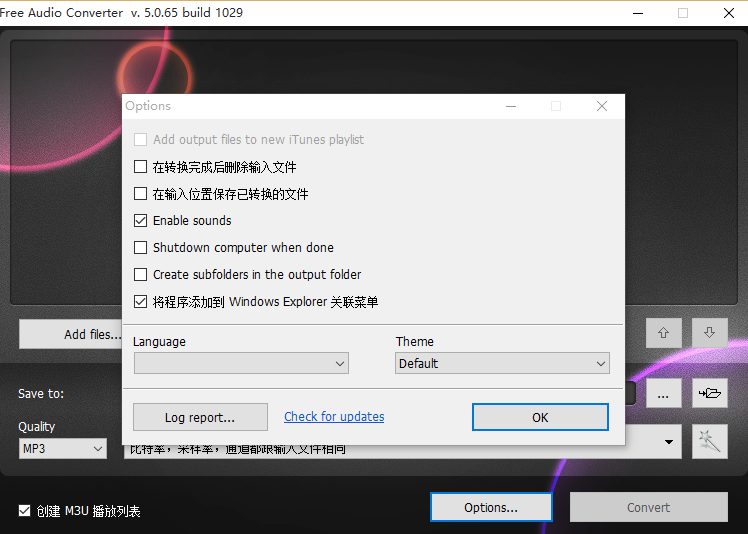Screen dimensions: 748x534
Task: Open the MP3 format dropdown
Action: [62, 449]
